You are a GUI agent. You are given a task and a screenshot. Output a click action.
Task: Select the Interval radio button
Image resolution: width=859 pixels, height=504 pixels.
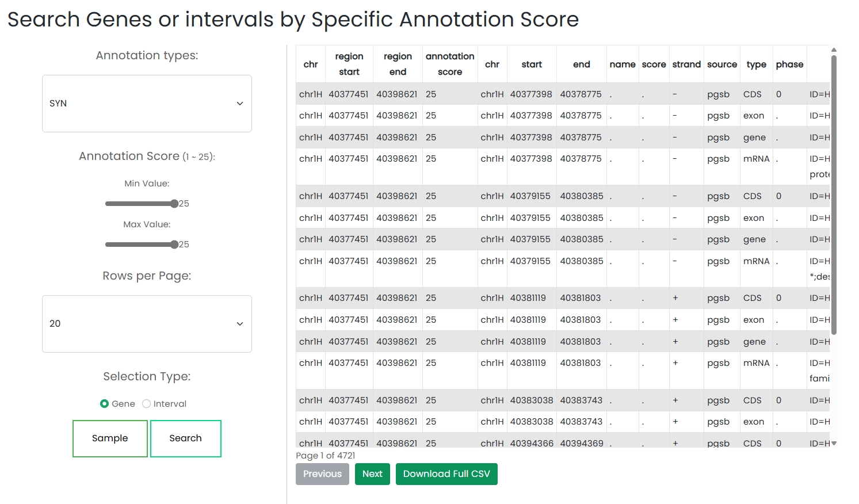147,404
